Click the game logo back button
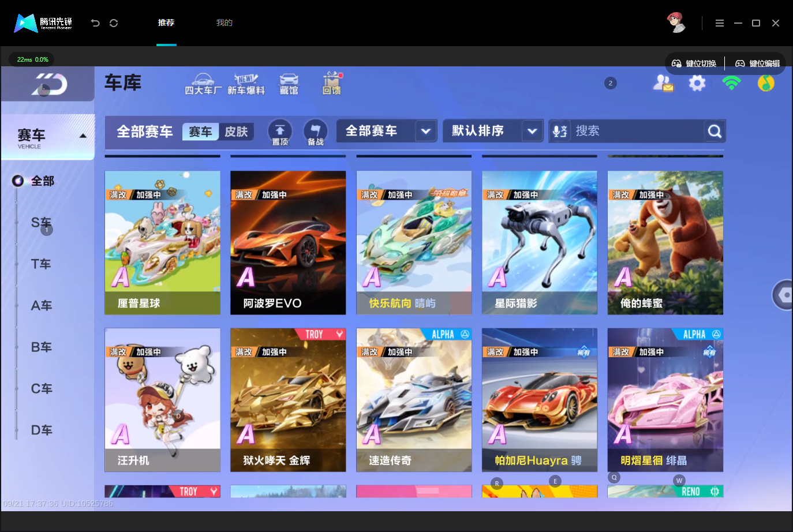Screen dimensions: 793x532 coord(48,84)
